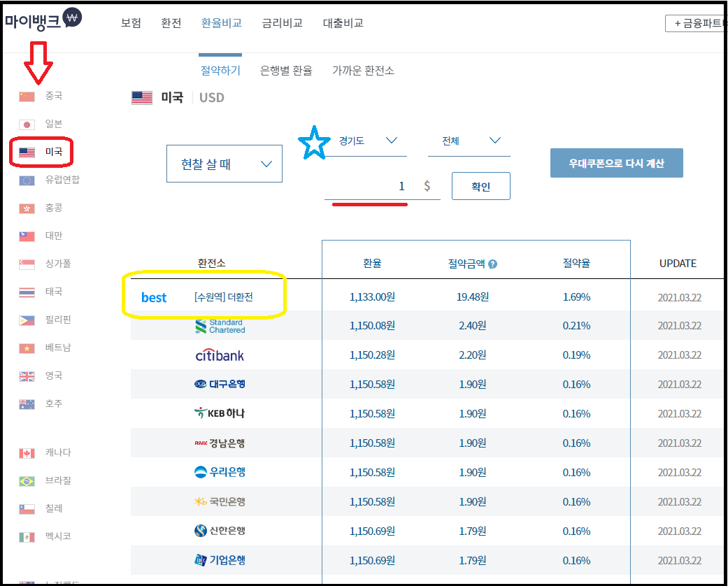
Task: Select the China flag icon
Action: coord(27,96)
